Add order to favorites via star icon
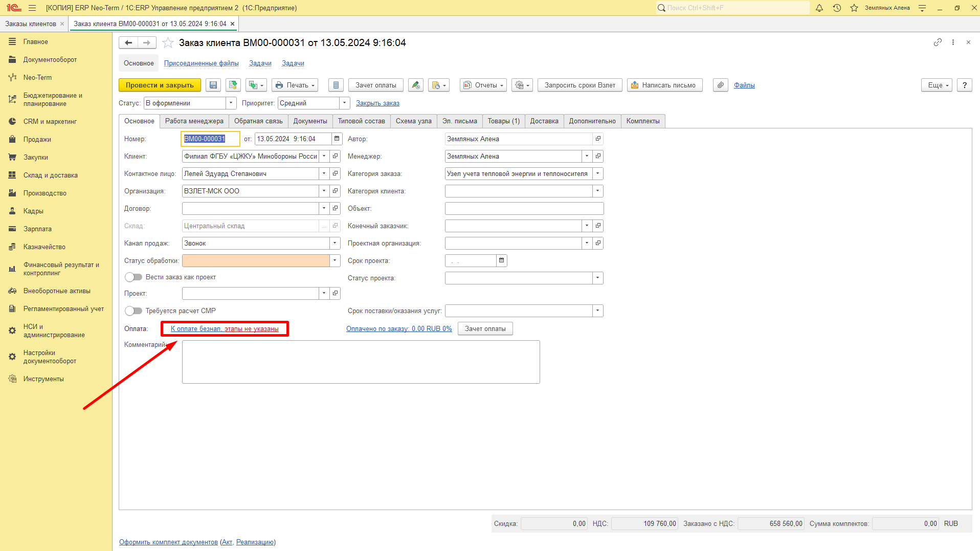 [168, 43]
